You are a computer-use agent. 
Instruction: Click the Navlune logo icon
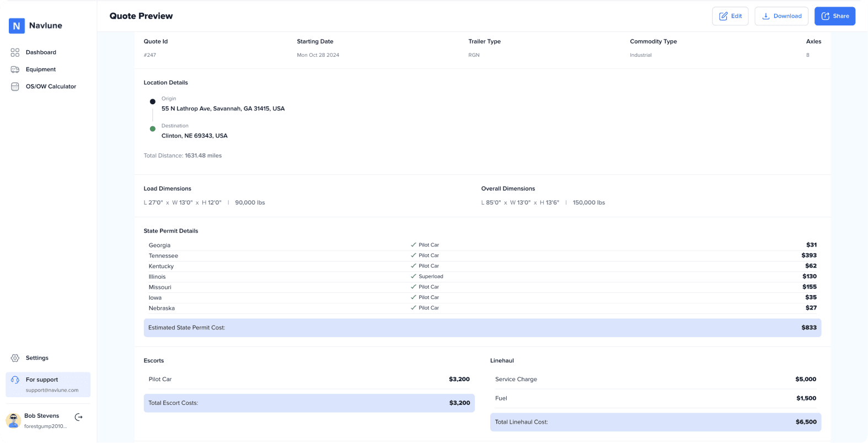click(x=17, y=25)
